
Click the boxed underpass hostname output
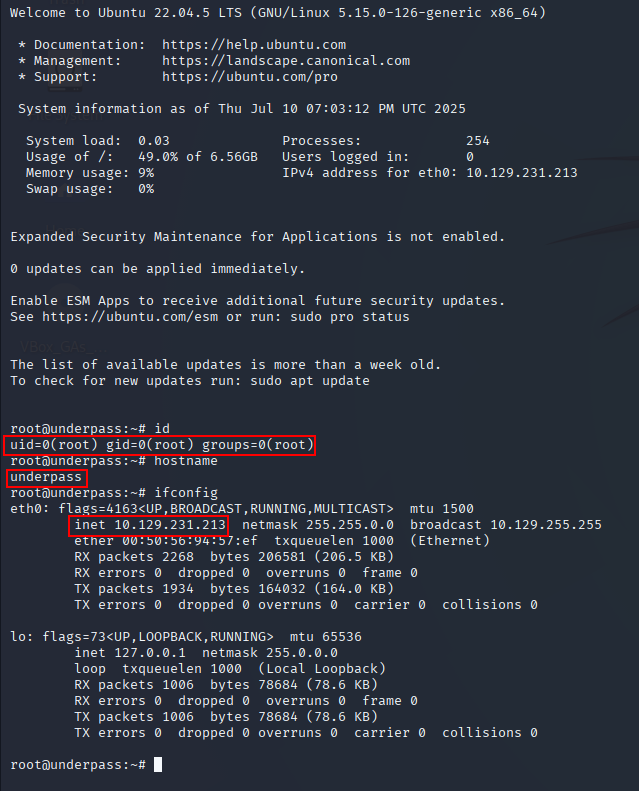coord(46,477)
